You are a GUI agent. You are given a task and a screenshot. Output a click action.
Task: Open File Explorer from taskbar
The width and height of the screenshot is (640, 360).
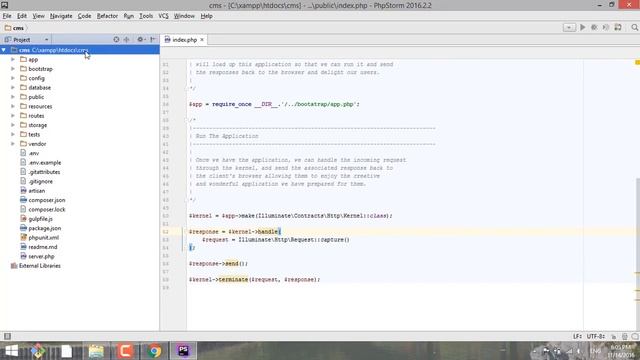tap(96, 351)
